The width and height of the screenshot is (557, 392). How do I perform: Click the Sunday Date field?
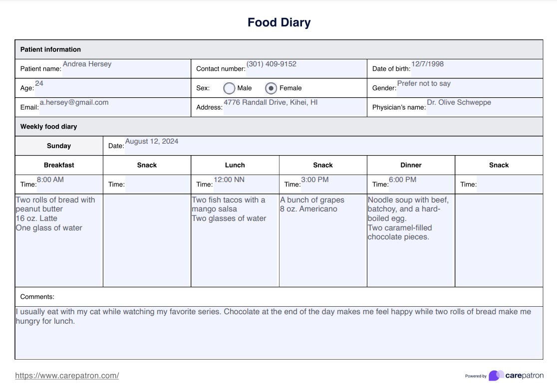(333, 146)
